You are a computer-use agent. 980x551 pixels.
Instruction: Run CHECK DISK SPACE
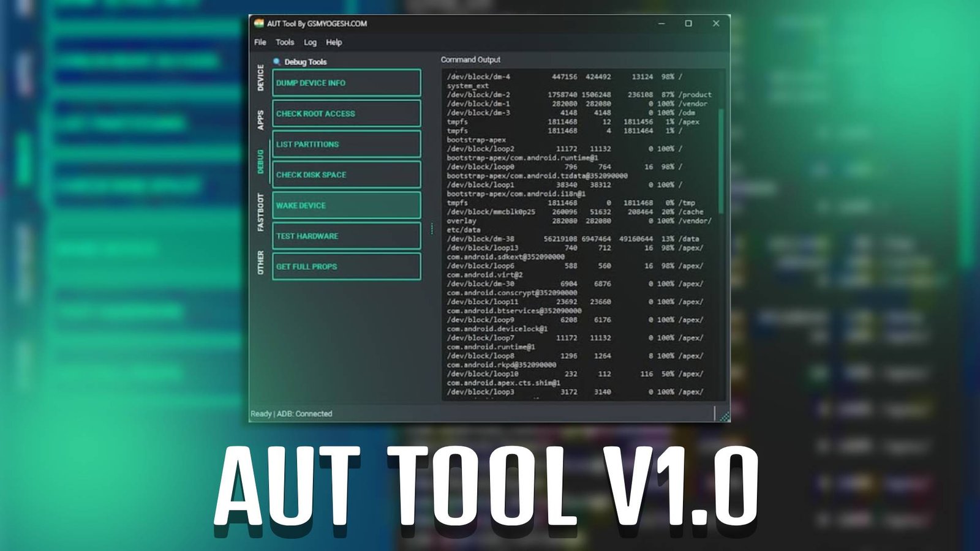pos(346,174)
